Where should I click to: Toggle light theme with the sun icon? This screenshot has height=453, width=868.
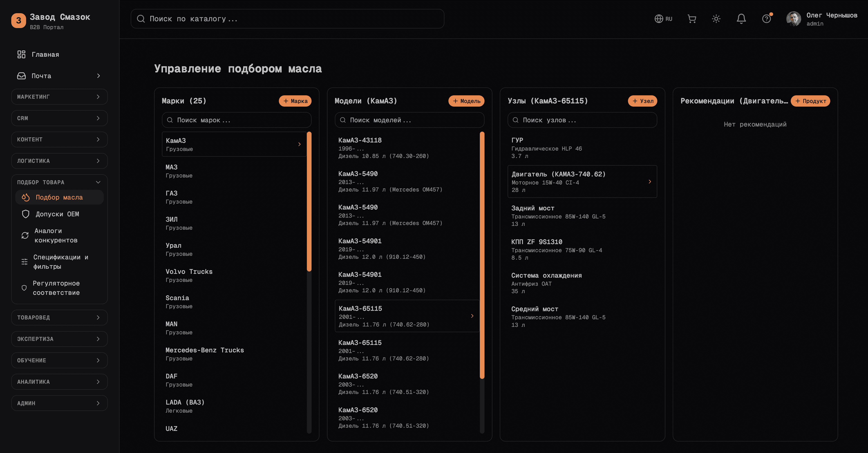pyautogui.click(x=716, y=19)
